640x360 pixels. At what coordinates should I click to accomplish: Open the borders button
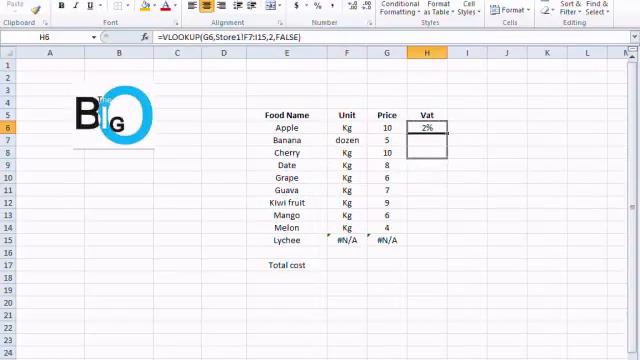point(118,5)
